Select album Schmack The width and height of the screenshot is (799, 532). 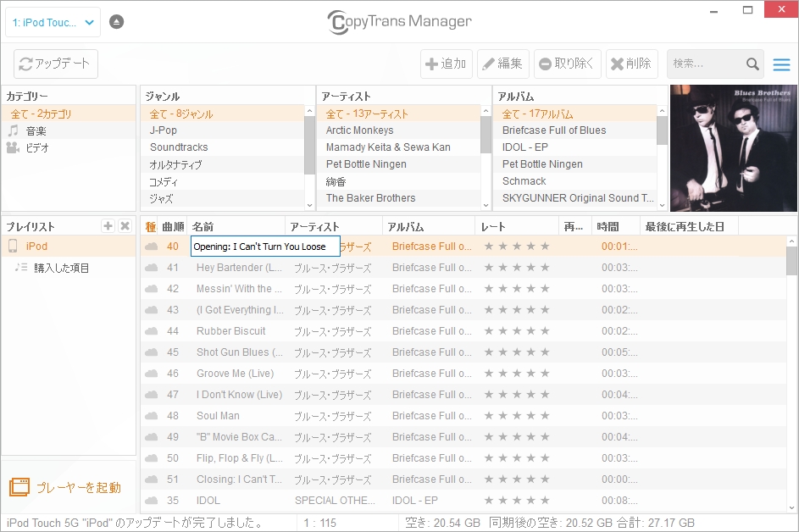pyautogui.click(x=574, y=181)
